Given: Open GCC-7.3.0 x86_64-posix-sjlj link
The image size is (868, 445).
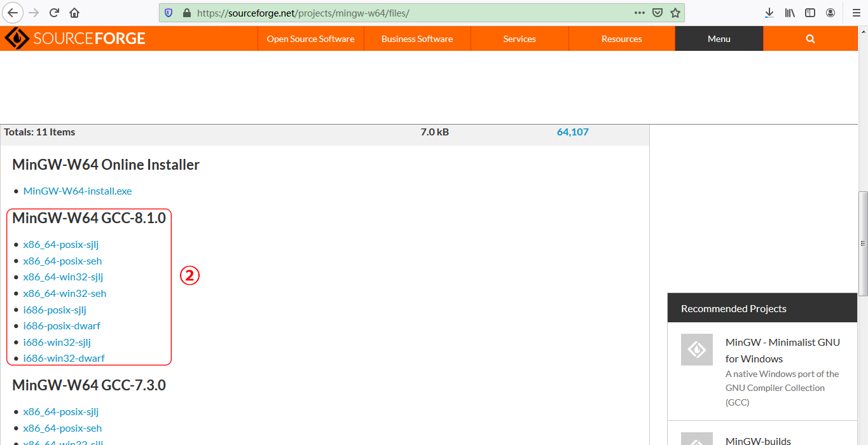Looking at the screenshot, I should [61, 411].
